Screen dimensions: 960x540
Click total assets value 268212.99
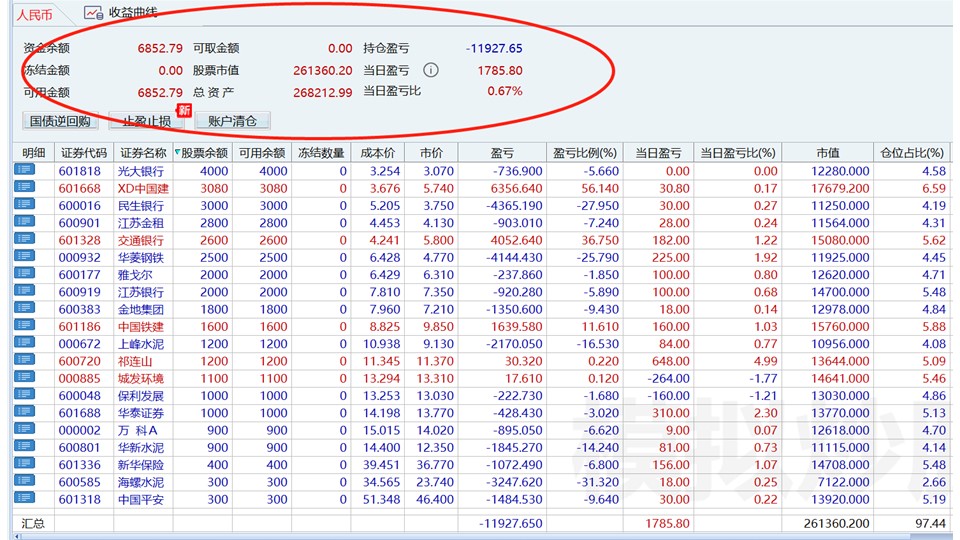pyautogui.click(x=323, y=92)
